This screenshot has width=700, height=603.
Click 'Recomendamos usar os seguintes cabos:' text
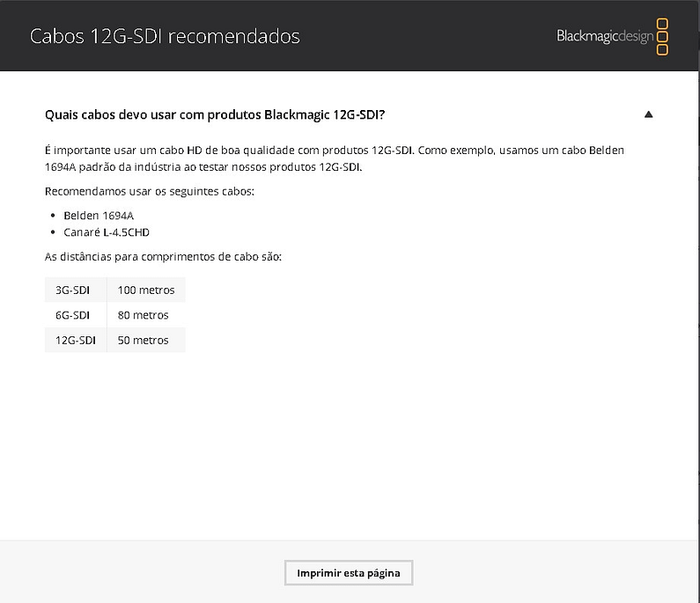pos(150,192)
